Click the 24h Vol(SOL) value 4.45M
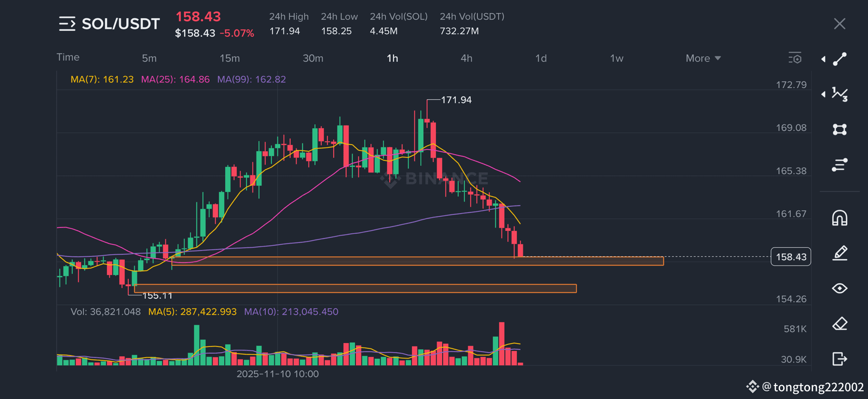Screen dimensions: 868x399 click(x=384, y=31)
